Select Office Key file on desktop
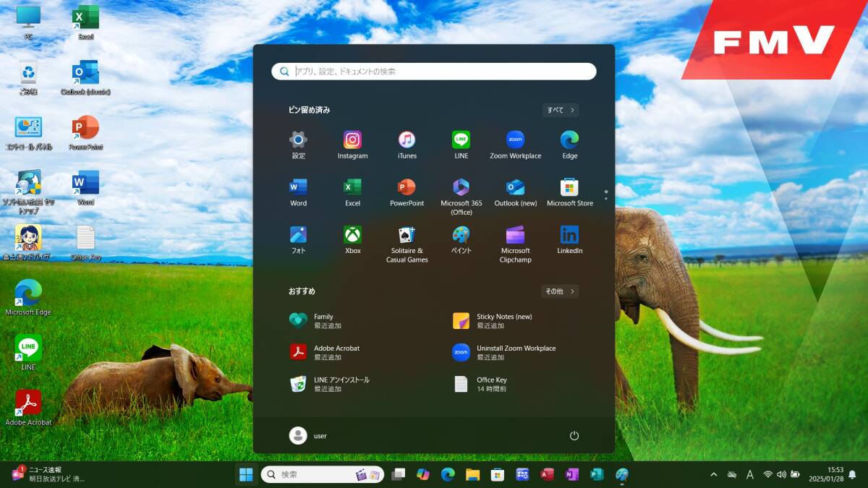This screenshot has width=868, height=488. click(x=85, y=242)
